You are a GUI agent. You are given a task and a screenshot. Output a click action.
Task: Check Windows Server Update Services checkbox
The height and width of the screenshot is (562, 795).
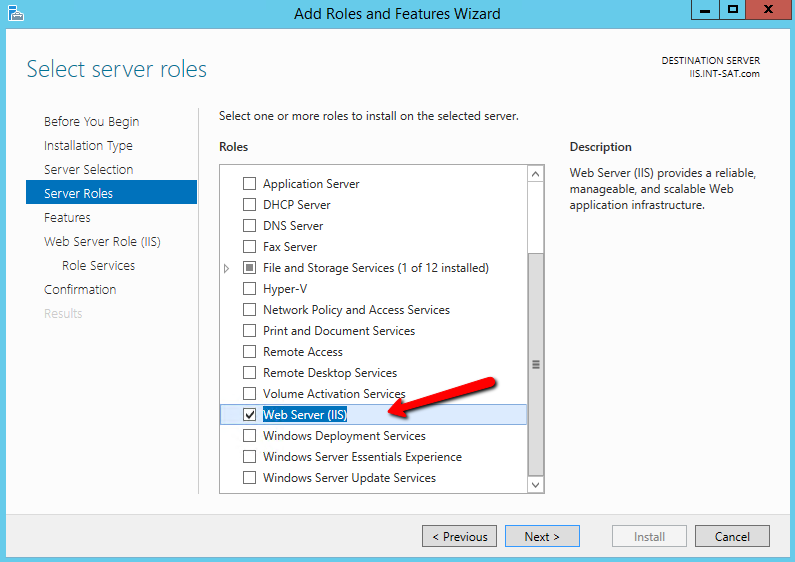pos(250,478)
